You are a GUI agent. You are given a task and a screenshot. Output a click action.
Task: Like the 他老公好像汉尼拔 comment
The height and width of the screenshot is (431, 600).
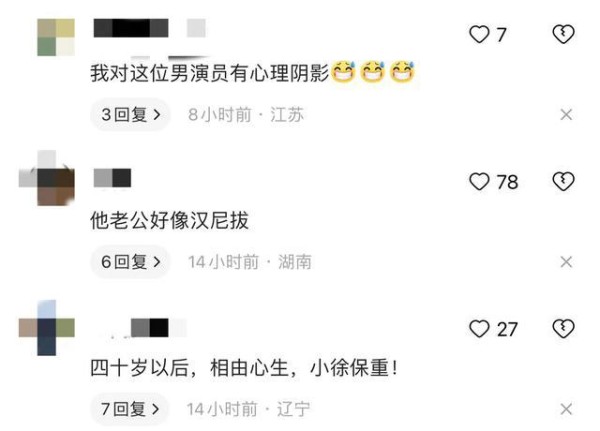[479, 181]
